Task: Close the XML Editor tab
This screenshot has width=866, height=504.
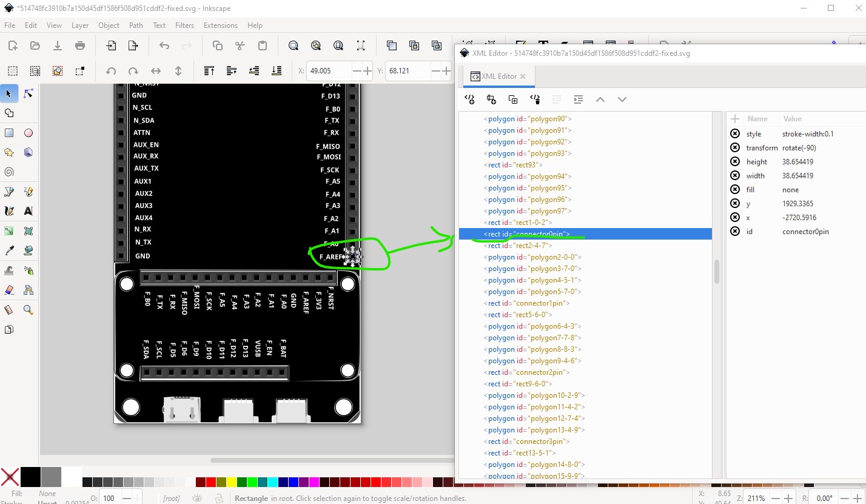Action: (523, 76)
